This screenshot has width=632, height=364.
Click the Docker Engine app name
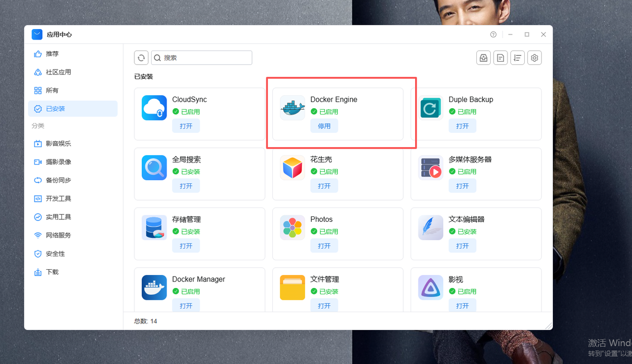coord(334,99)
